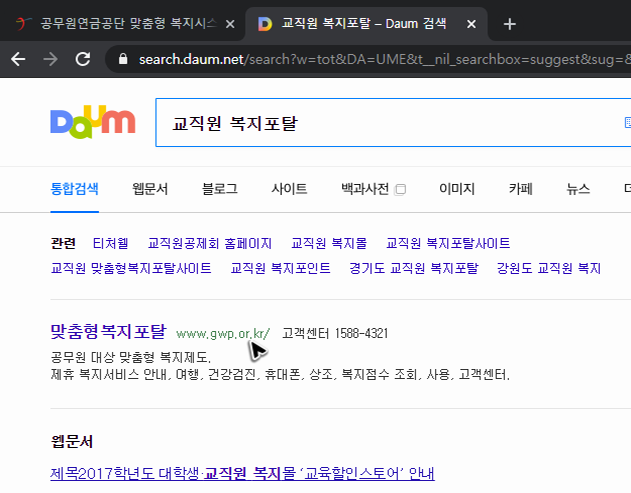The width and height of the screenshot is (631, 493).
Task: Open the 블로그 search tab
Action: tap(220, 189)
